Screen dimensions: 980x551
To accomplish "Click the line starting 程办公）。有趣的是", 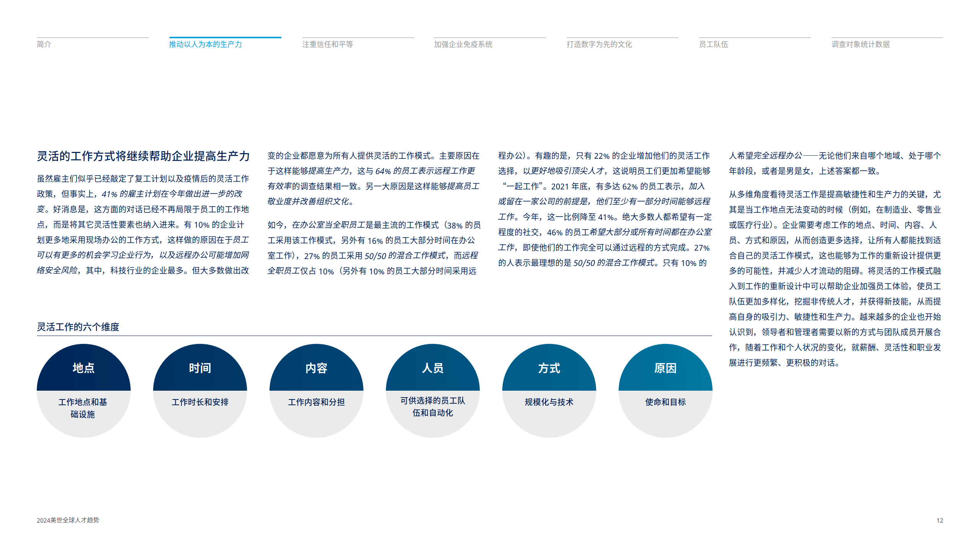I will pyautogui.click(x=604, y=156).
